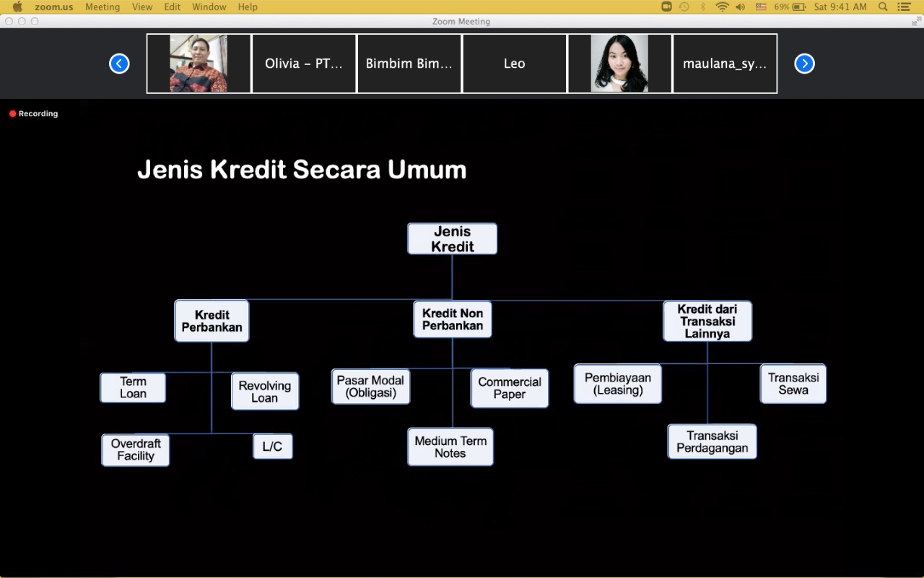Click the Pembiayaan (Leasing) box
This screenshot has height=578, width=924.
[x=618, y=384]
